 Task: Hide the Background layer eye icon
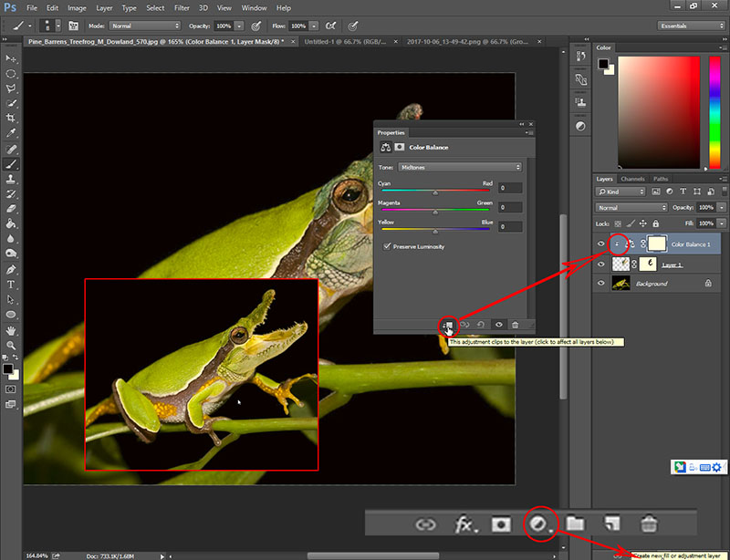click(600, 284)
